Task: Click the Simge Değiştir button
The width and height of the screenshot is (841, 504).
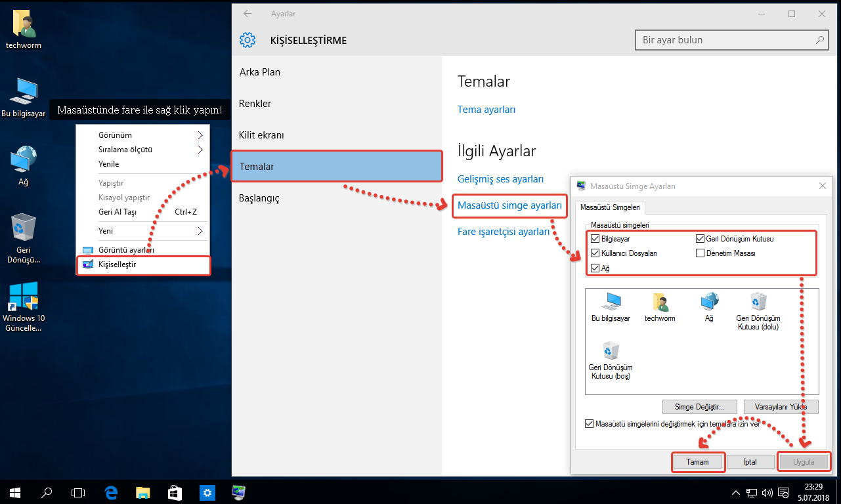Action: pos(699,407)
